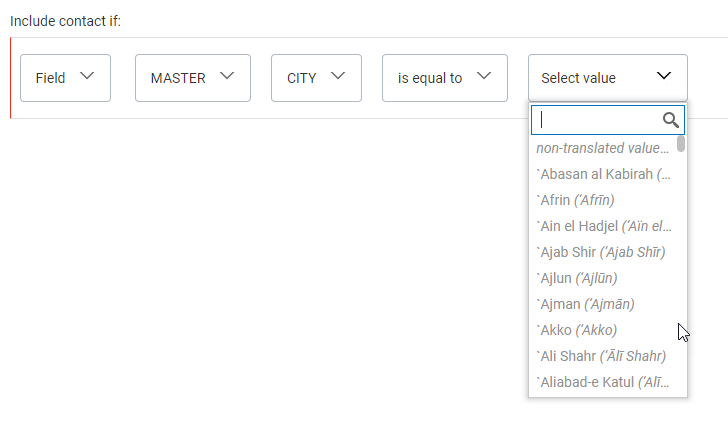Expand the MASTER dropdown

point(192,78)
